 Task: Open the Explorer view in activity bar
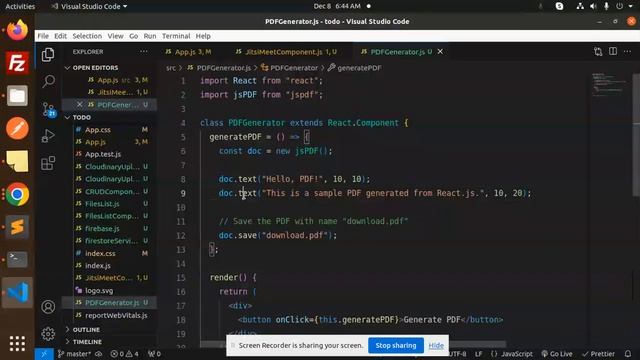pos(48,55)
